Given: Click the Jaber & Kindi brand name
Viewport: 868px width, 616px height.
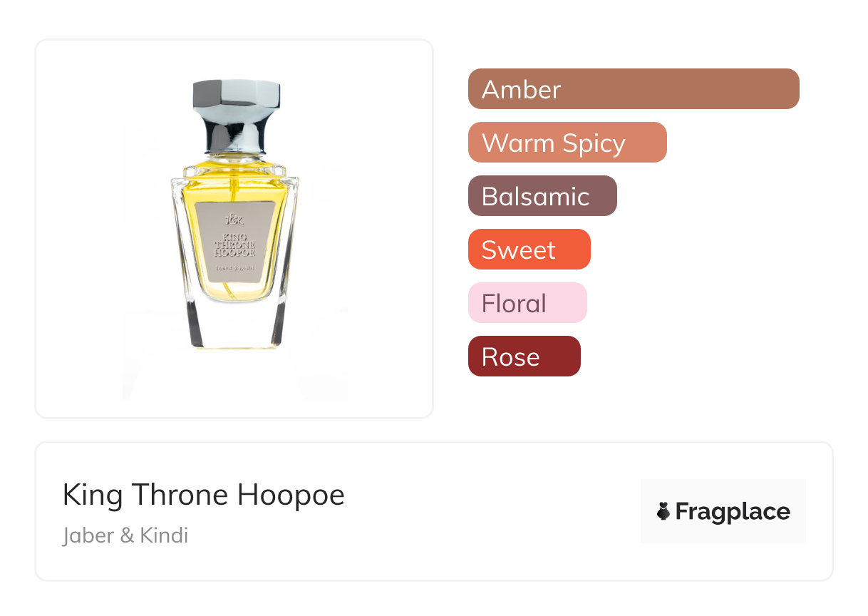Looking at the screenshot, I should [125, 535].
